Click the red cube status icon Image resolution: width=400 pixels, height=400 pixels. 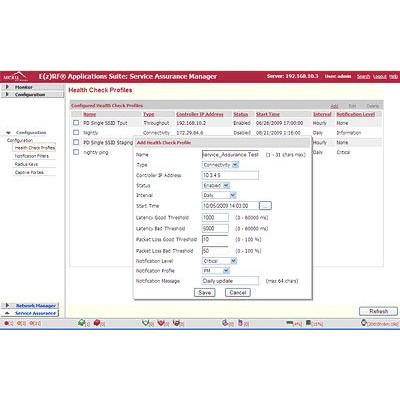[x=97, y=322]
